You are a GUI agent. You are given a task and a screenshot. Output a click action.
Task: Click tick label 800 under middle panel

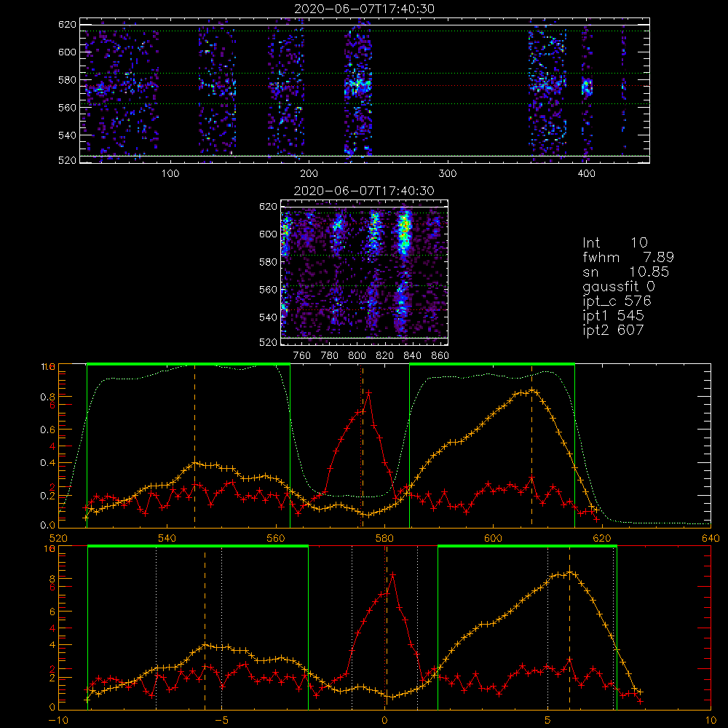click(357, 356)
